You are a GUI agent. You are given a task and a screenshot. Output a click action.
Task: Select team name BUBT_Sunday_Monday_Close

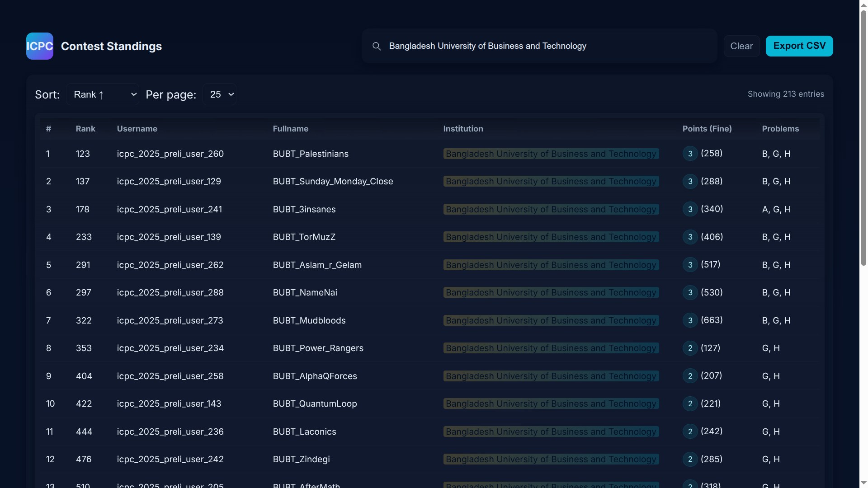pyautogui.click(x=333, y=182)
